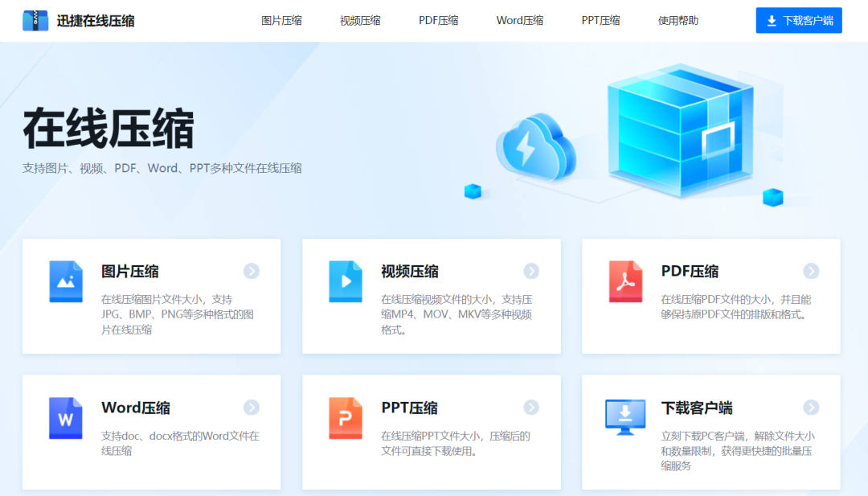The image size is (868, 496).
Task: Click the arrow circle on 视频压缩 card
Action: click(x=531, y=271)
